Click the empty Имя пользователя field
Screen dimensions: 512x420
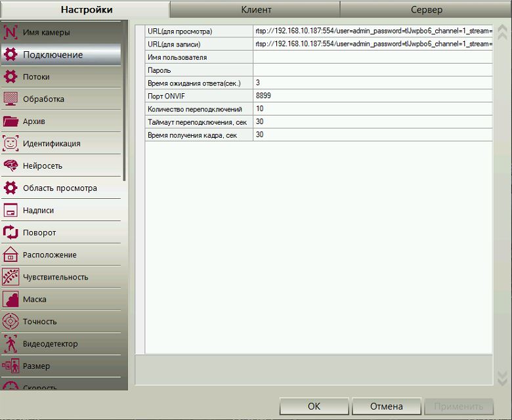(x=373, y=57)
